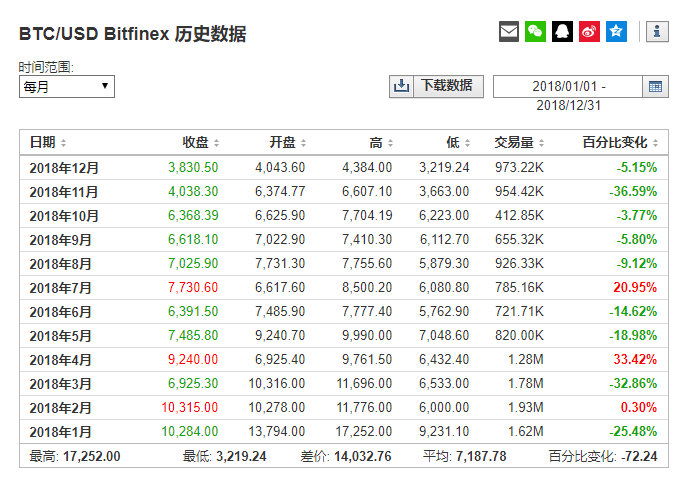The image size is (681, 487).
Task: Click the percent change 0.30%
Action: (x=638, y=407)
